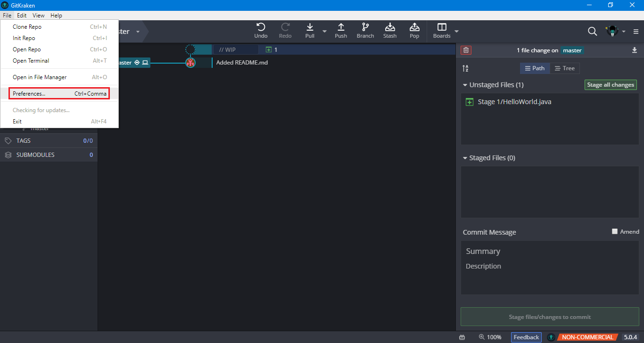
Task: Choose Exit from the File menu
Action: (x=59, y=122)
